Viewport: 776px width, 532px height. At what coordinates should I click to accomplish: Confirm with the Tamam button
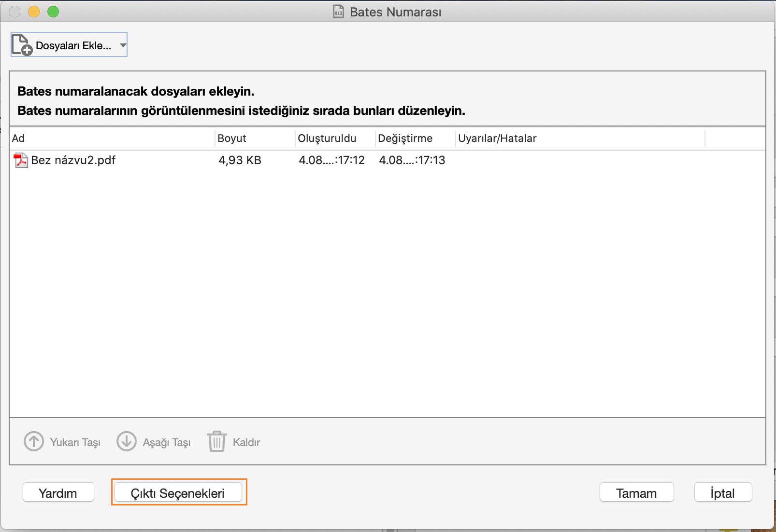click(636, 493)
